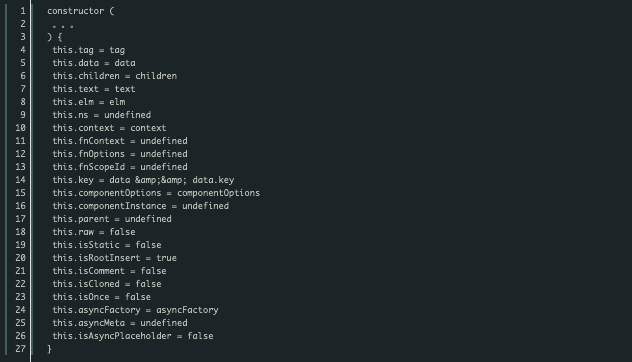The image size is (632, 362).
Task: Click on fnOptions in line 12
Action: pos(102,154)
